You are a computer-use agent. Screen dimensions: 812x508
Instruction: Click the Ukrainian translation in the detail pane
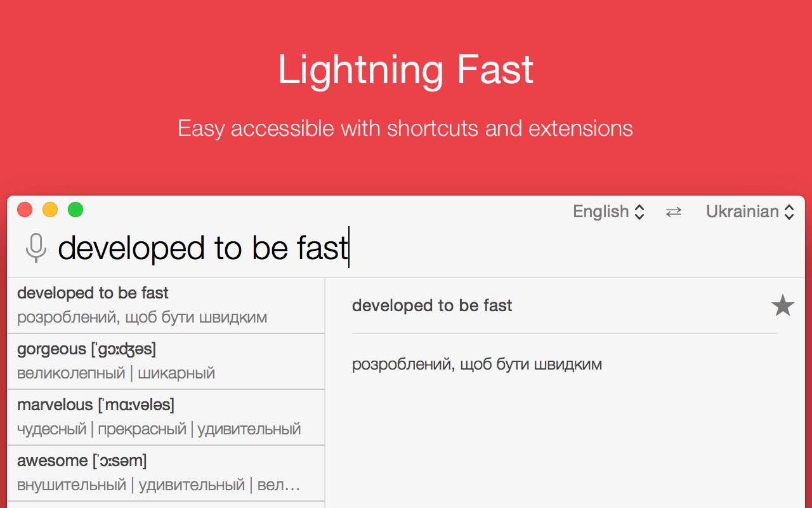(x=476, y=364)
